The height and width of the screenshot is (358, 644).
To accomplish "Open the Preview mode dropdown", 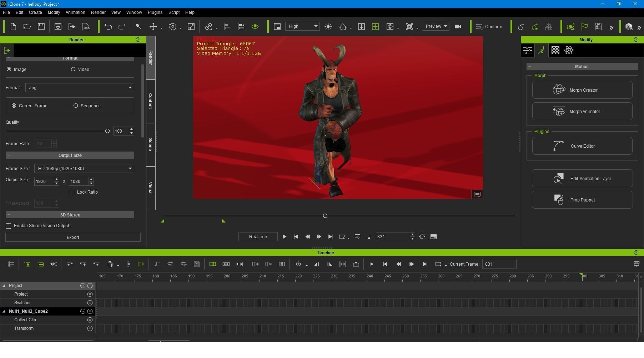I will [436, 26].
